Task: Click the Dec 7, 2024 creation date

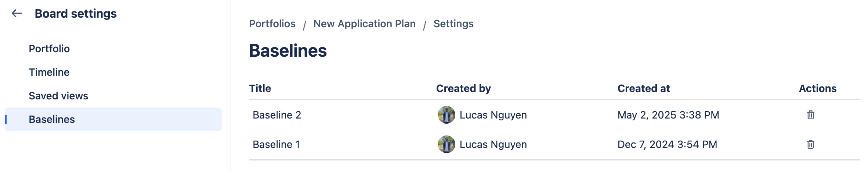Action: point(667,144)
